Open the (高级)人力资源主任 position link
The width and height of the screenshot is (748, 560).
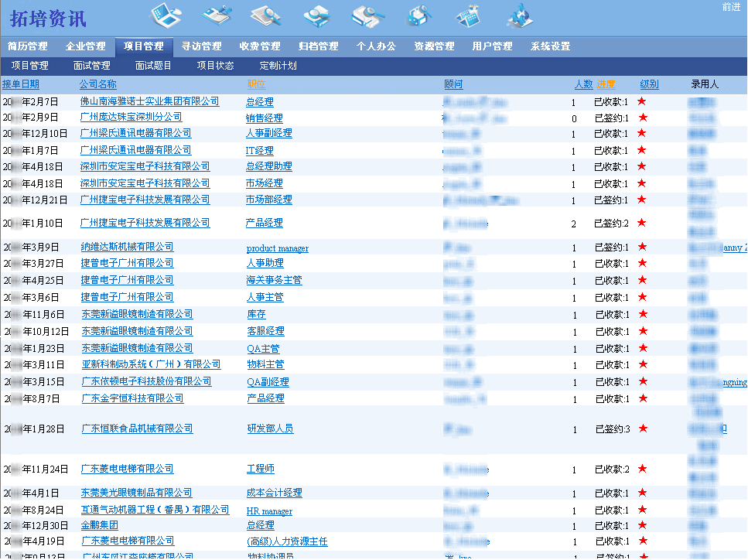click(287, 541)
